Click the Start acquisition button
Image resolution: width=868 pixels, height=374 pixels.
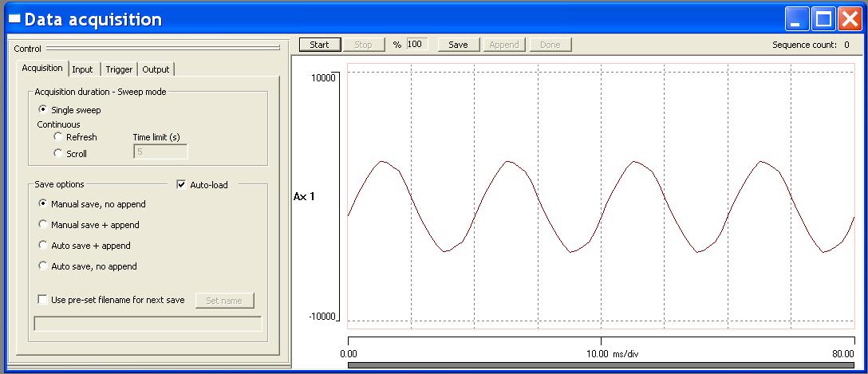pyautogui.click(x=319, y=45)
